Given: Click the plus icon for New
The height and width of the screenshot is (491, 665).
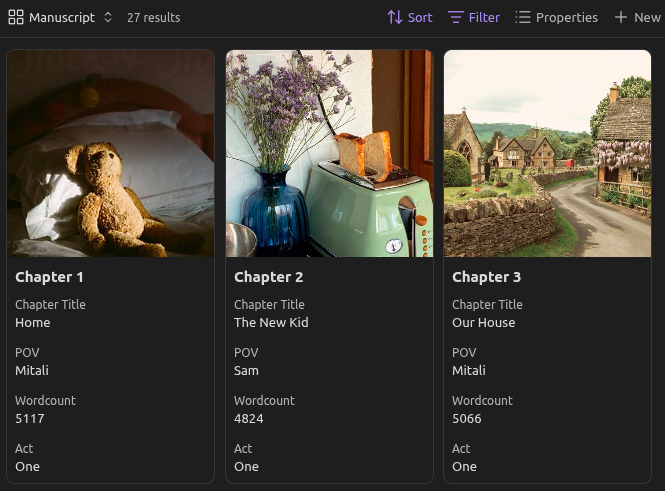Looking at the screenshot, I should pyautogui.click(x=621, y=17).
